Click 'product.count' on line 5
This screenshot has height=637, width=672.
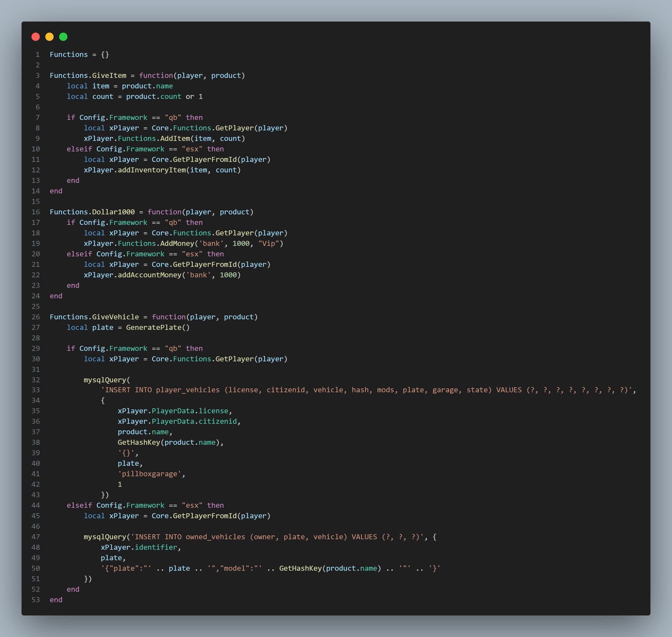(x=154, y=97)
